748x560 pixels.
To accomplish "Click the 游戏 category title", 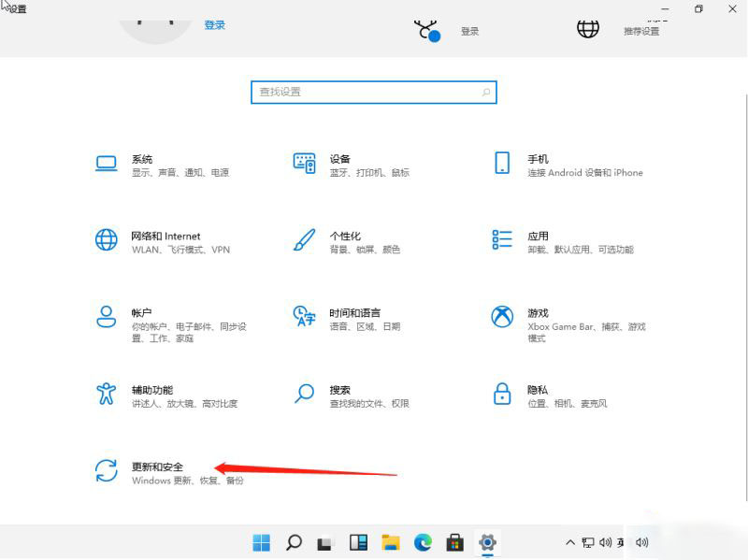I will [x=538, y=313].
